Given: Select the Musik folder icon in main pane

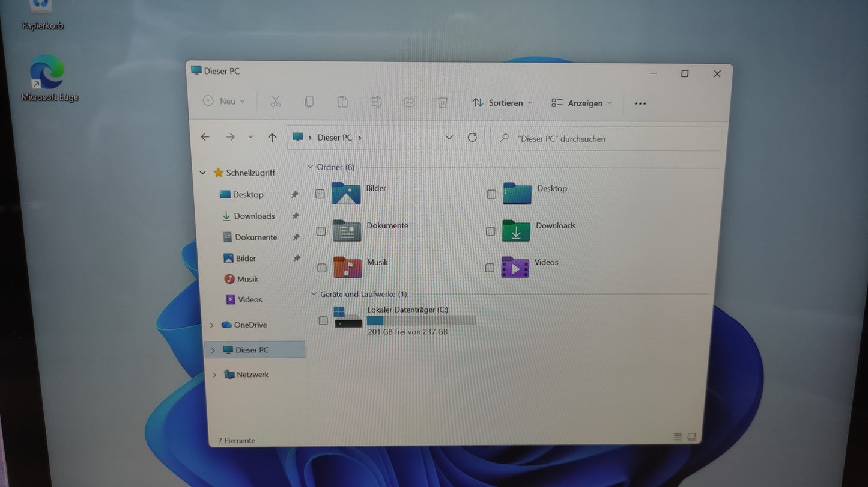Looking at the screenshot, I should (348, 267).
